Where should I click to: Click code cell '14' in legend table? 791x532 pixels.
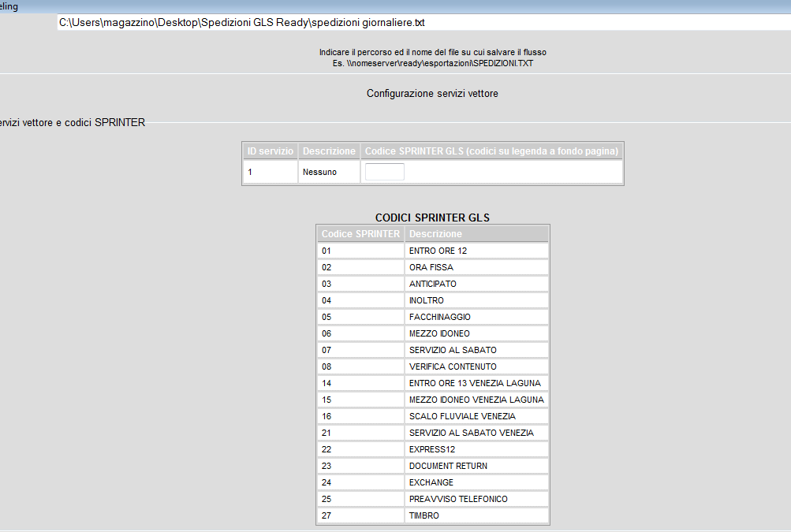click(360, 383)
